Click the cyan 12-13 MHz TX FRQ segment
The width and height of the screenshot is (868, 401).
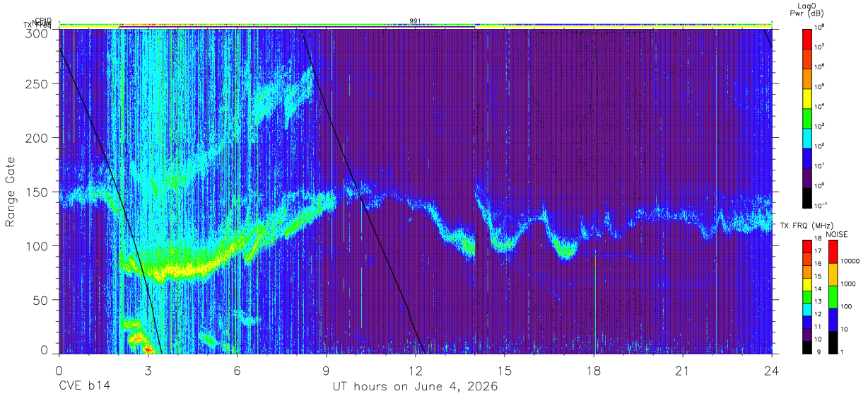coord(807,309)
